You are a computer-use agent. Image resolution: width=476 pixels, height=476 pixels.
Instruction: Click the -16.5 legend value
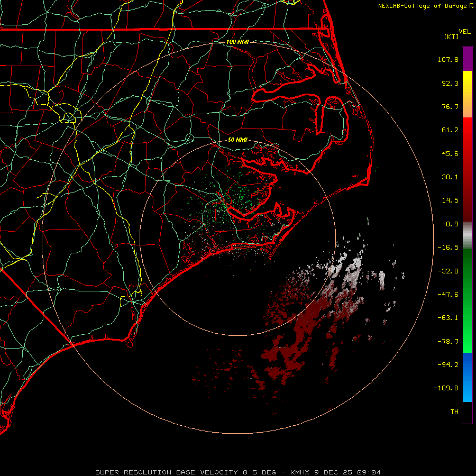448,248
